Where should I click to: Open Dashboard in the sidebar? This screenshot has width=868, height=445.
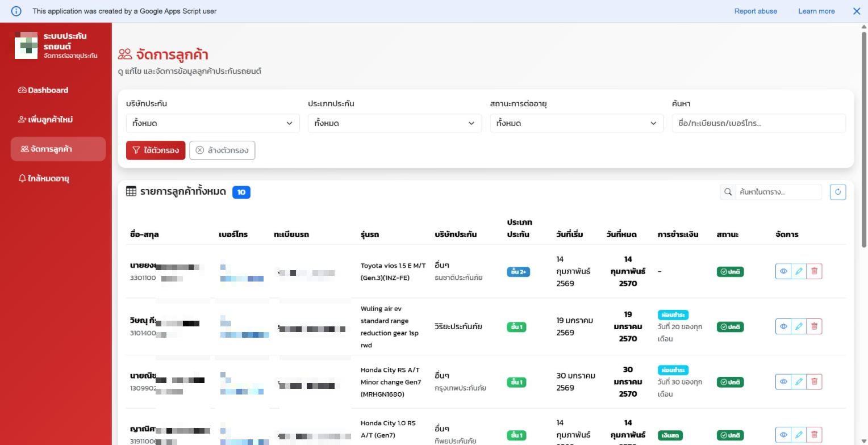tap(58, 90)
